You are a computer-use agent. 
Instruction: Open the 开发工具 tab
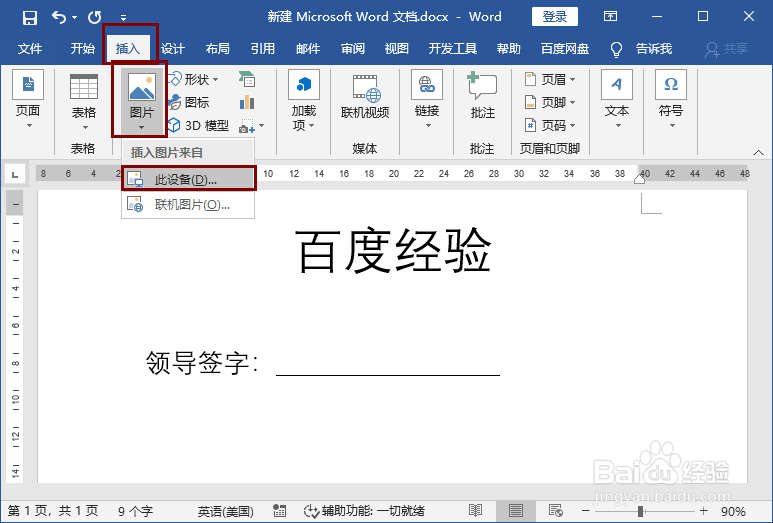click(453, 49)
